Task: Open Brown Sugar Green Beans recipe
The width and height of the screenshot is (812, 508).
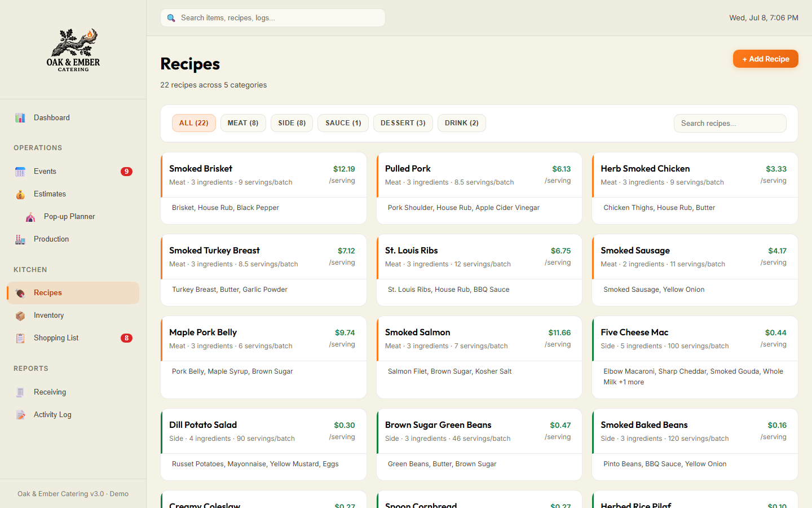Action: click(479, 445)
